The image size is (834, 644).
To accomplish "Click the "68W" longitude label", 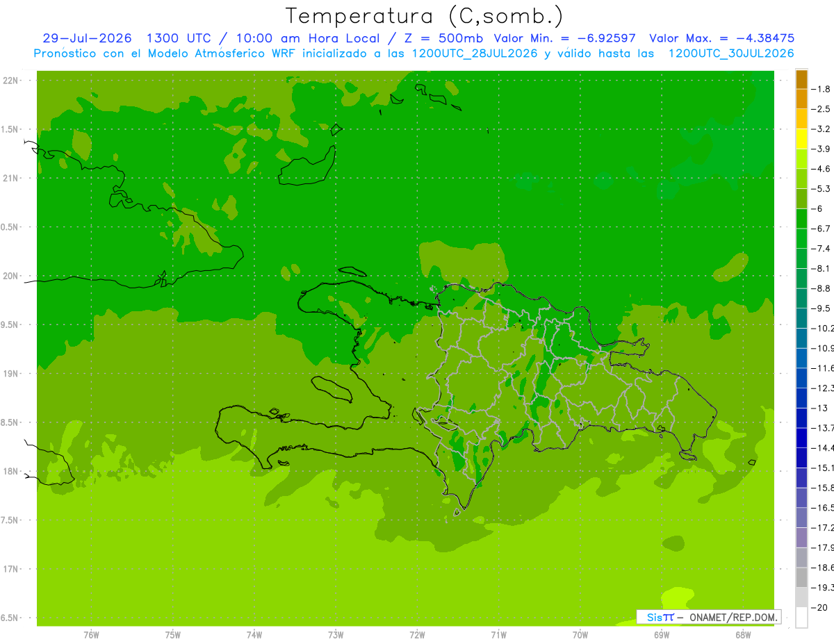I will coord(743,634).
